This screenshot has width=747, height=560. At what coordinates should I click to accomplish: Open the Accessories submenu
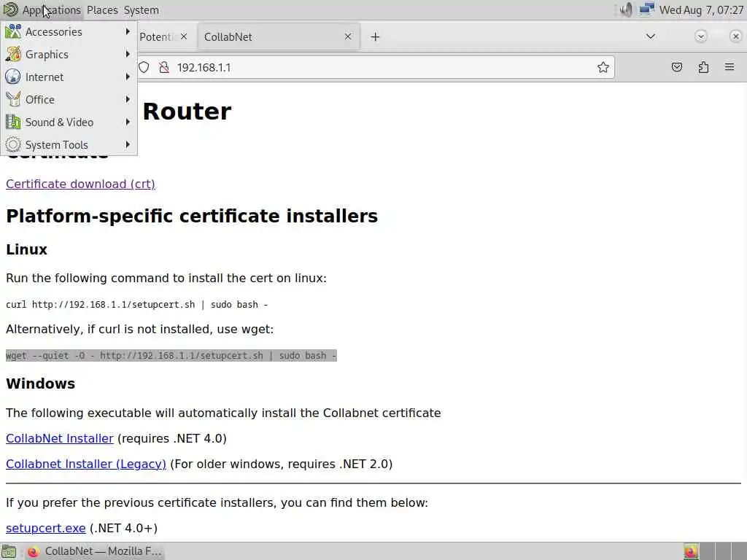tap(69, 32)
